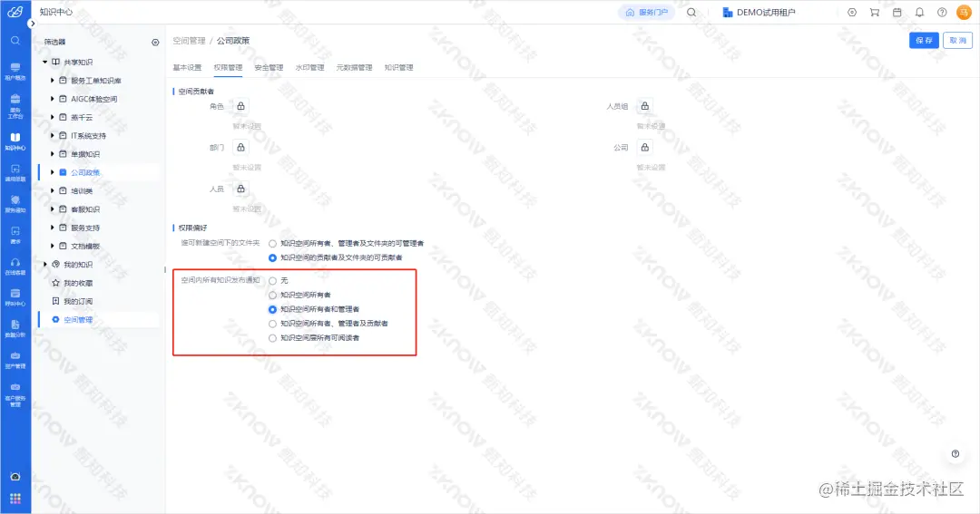This screenshot has width=980, height=514.
Task: Open 资产管理 in left navigation
Action: [15, 360]
